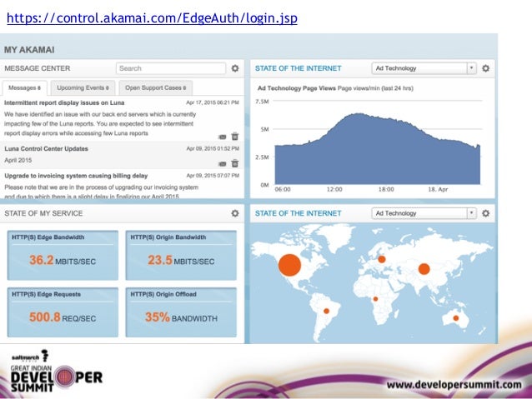Click the large North America traffic circle
The height and width of the screenshot is (399, 532).
pos(289,265)
